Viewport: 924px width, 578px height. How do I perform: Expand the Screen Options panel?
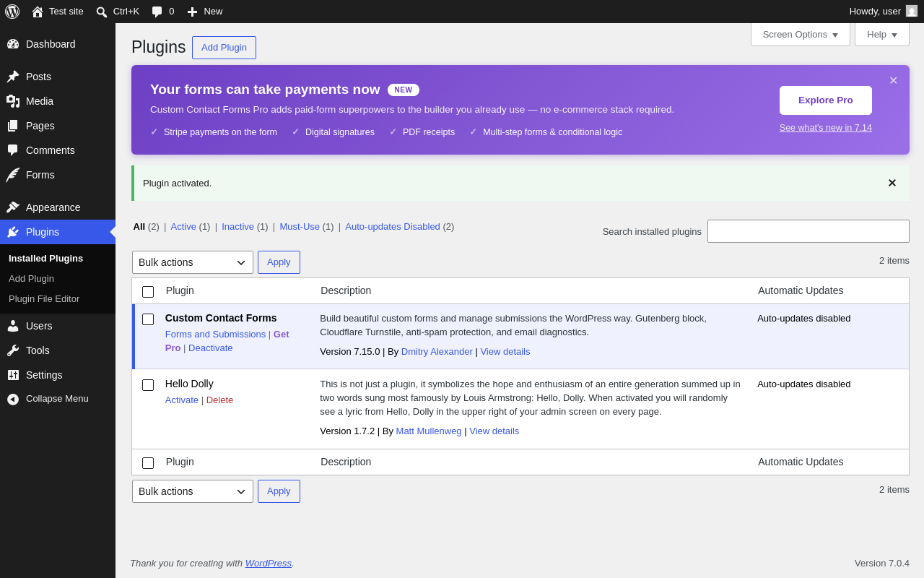(801, 34)
